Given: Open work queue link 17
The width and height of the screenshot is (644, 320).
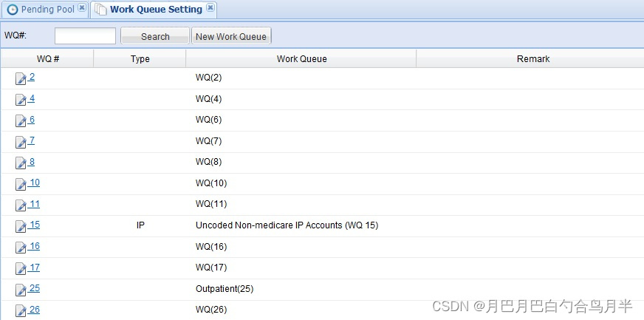Looking at the screenshot, I should coord(35,268).
